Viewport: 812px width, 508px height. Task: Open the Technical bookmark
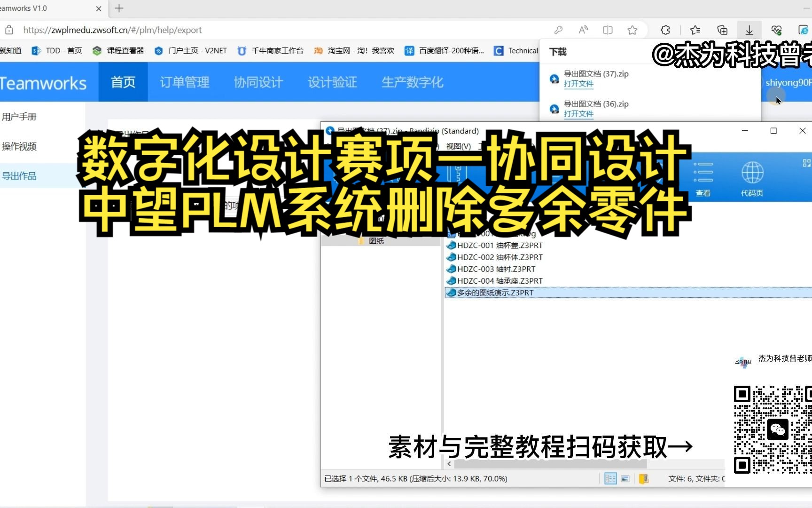pos(516,50)
